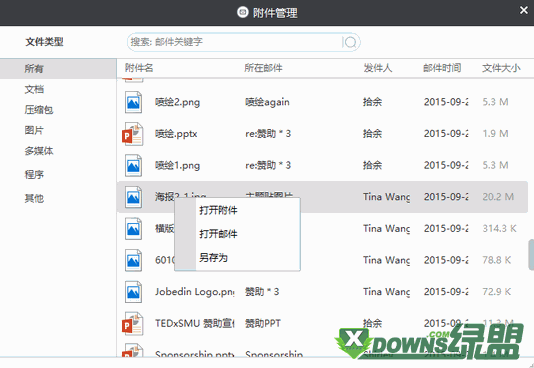Viewport: 534px width, 368px height.
Task: Click the 赞助 * 3 subject in Jobedin row
Action: pyautogui.click(x=262, y=292)
